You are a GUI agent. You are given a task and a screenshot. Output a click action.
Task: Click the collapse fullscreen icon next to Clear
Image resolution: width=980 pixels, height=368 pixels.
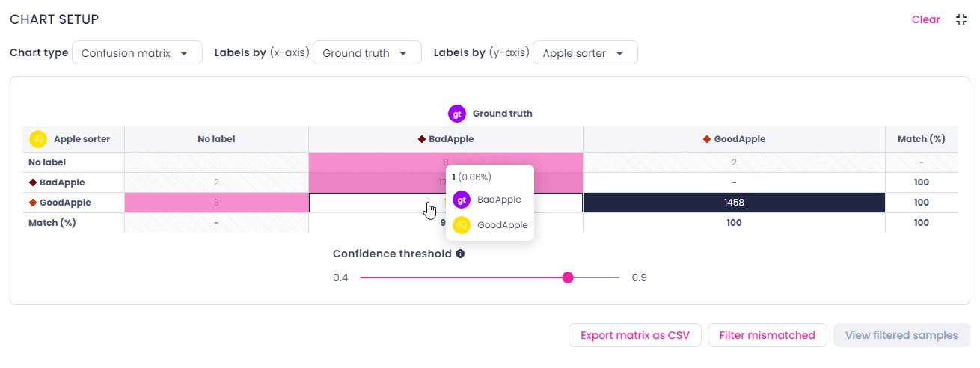[961, 19]
